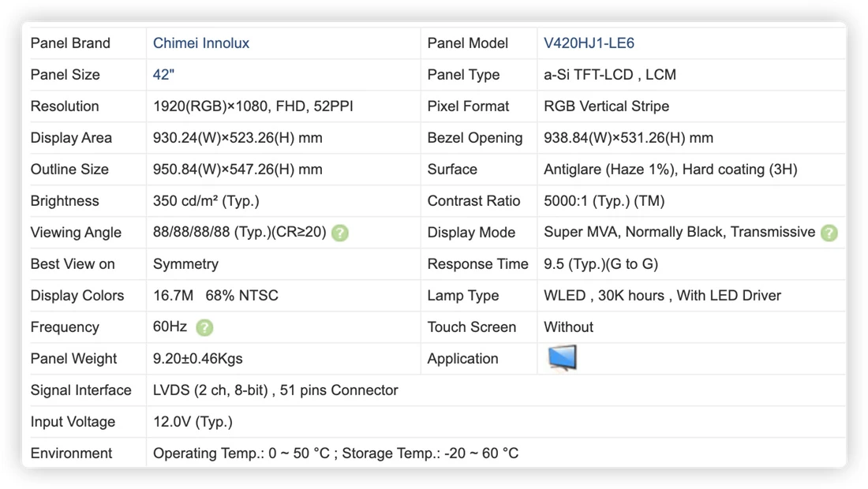The height and width of the screenshot is (489, 868).
Task: Click the Contrast Ratio label
Action: [x=473, y=201]
